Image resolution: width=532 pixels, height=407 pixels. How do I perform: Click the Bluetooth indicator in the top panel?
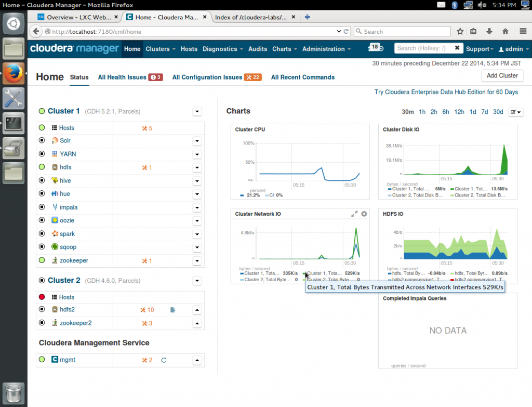tap(455, 5)
